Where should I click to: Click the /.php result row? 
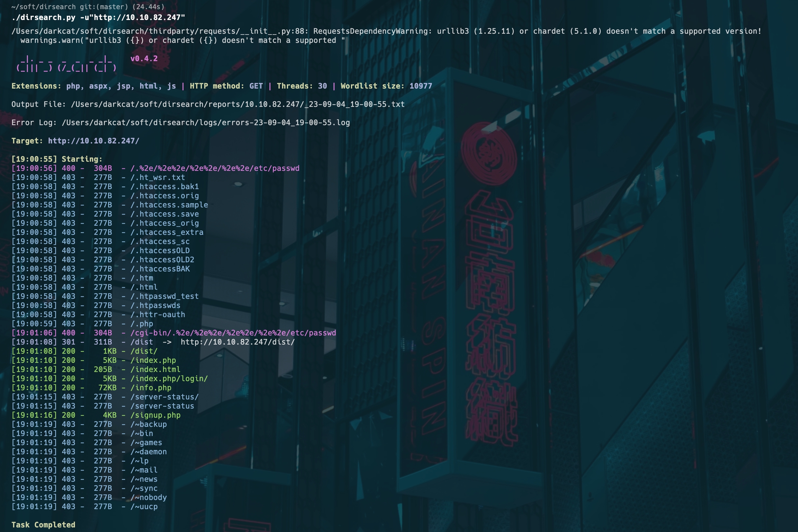[82, 324]
